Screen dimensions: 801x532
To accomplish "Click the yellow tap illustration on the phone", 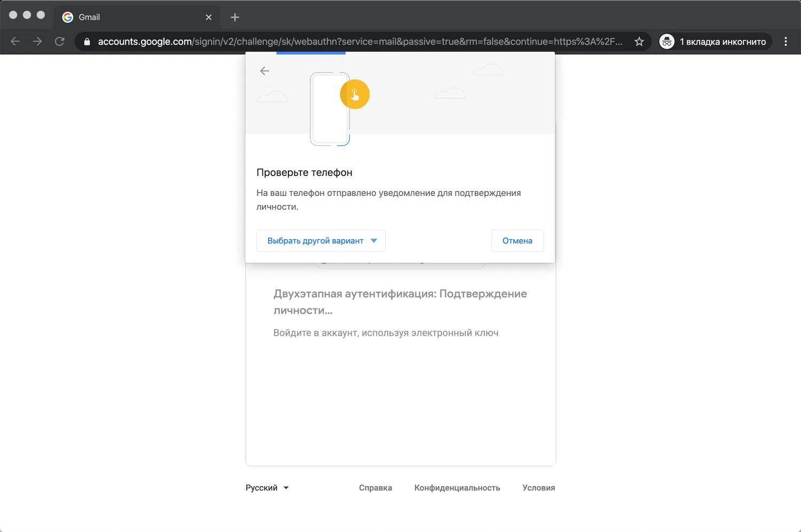I will coord(355,94).
